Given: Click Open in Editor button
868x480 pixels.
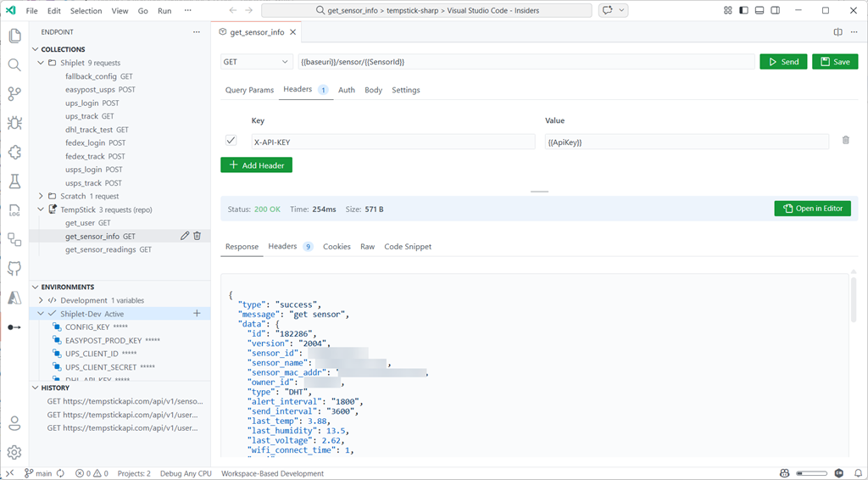Looking at the screenshot, I should pos(813,208).
